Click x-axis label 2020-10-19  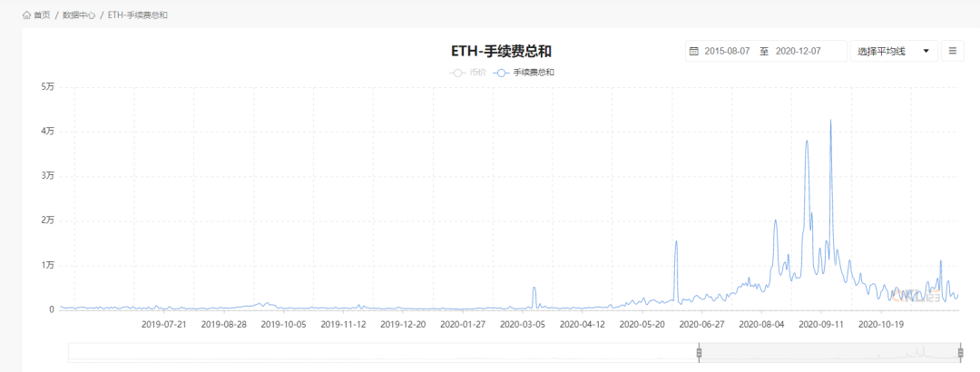[x=881, y=325]
